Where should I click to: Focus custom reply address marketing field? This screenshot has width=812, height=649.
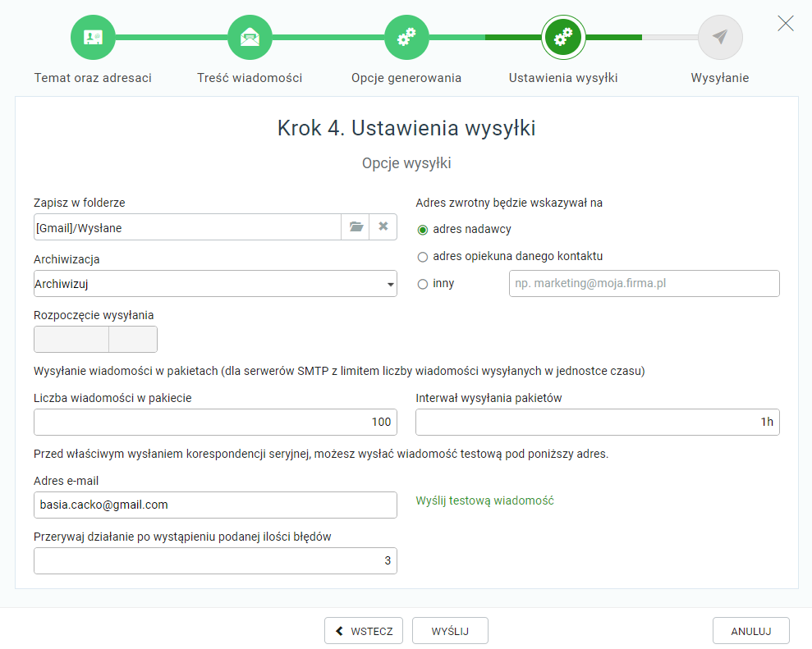point(645,284)
